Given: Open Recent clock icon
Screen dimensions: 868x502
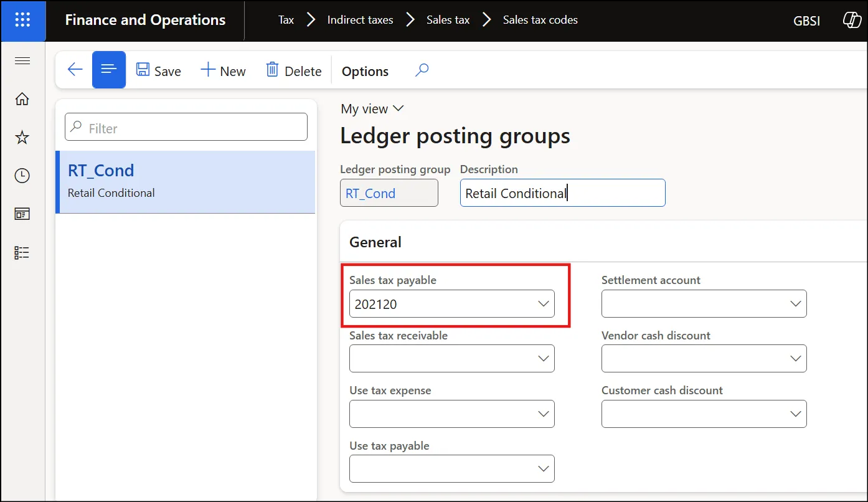Looking at the screenshot, I should (22, 176).
